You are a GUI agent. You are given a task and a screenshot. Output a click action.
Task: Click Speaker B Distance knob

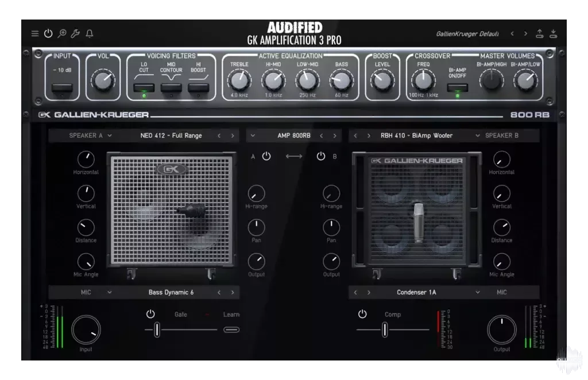[x=502, y=227]
